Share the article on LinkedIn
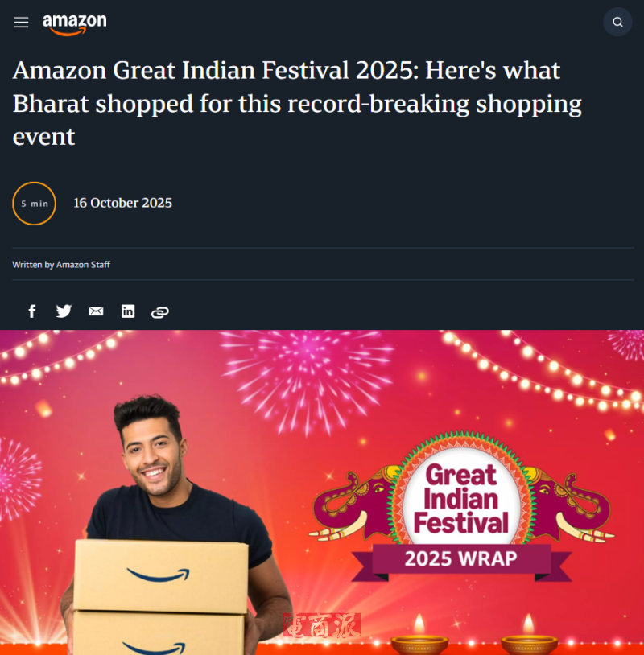Image resolution: width=644 pixels, height=655 pixels. [x=128, y=311]
